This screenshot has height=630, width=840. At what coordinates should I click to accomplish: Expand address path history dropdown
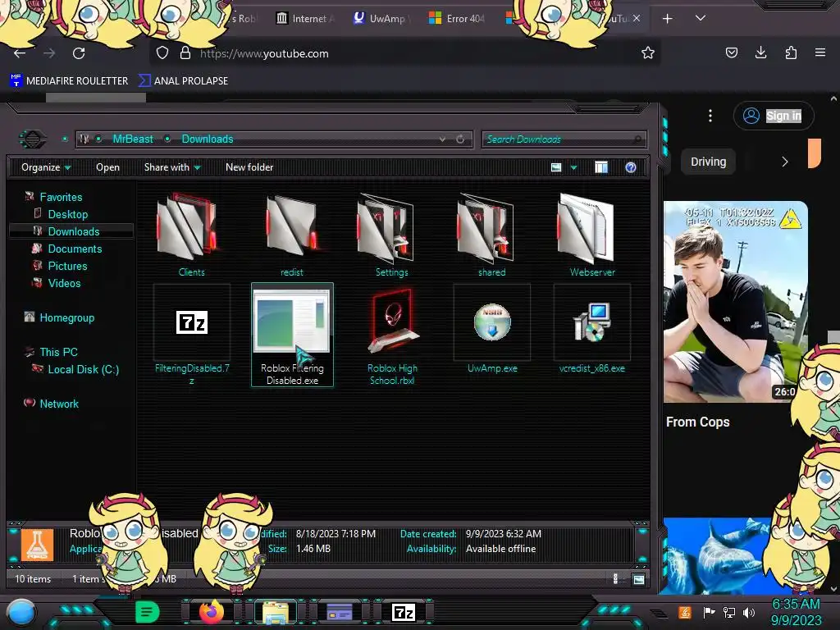coord(442,139)
